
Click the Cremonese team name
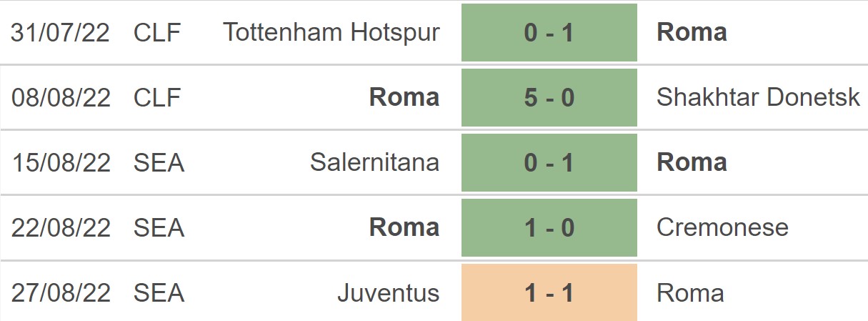pyautogui.click(x=722, y=228)
